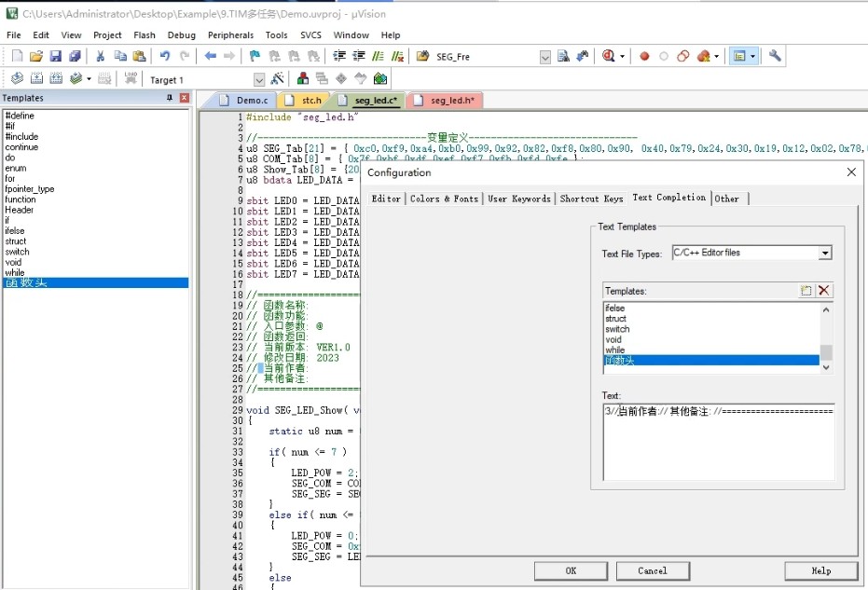Viewport: 868px width, 590px height.
Task: Open the Pack Installer
Action: (380, 78)
